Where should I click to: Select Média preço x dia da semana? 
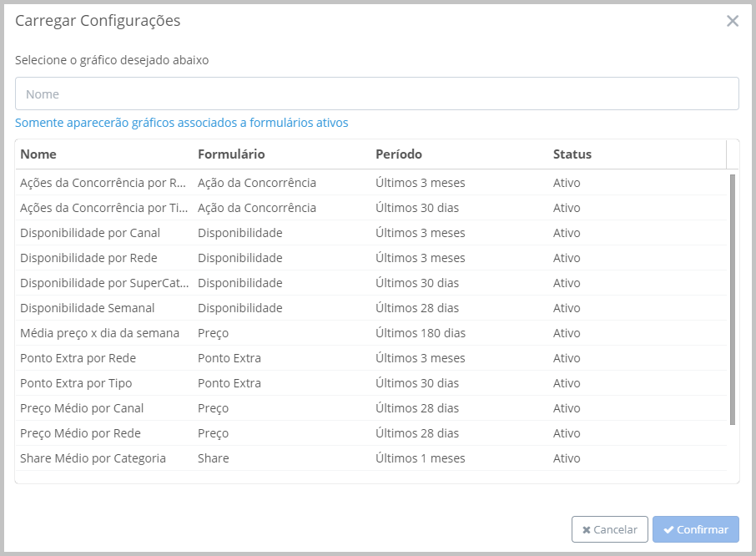click(99, 333)
